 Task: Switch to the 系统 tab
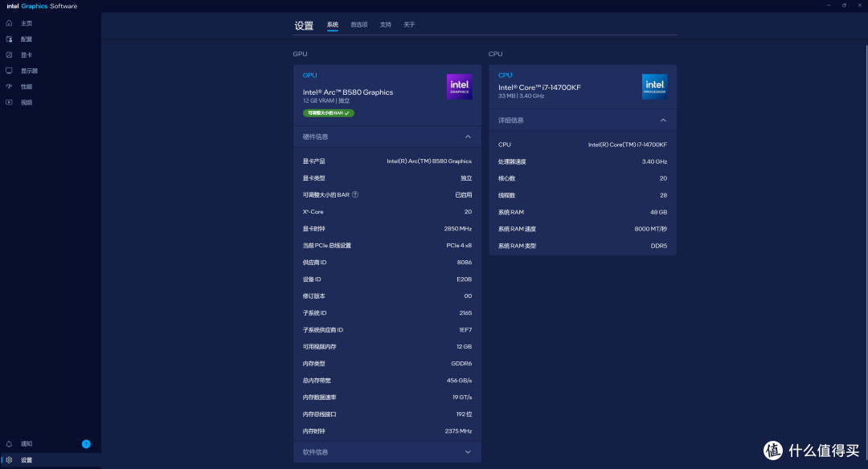click(332, 25)
